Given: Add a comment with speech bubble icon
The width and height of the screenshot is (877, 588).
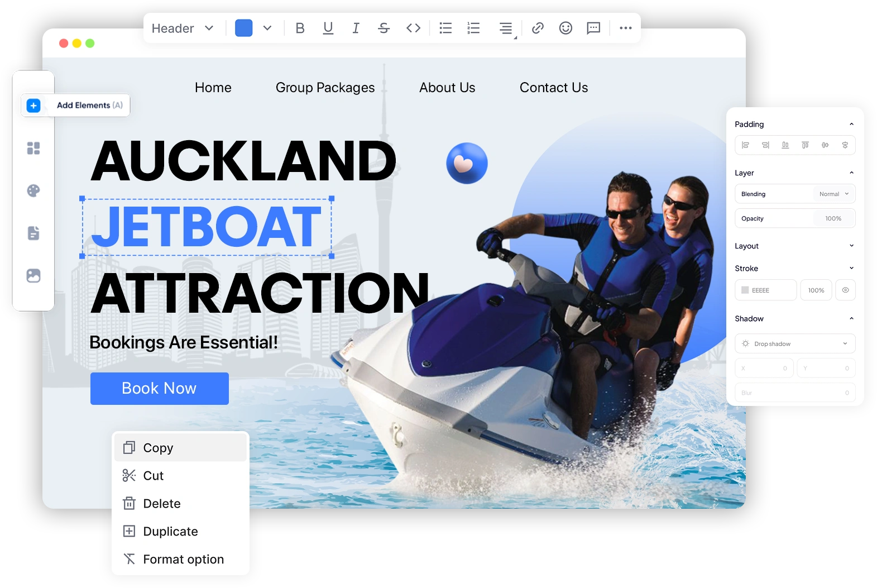Looking at the screenshot, I should (593, 28).
